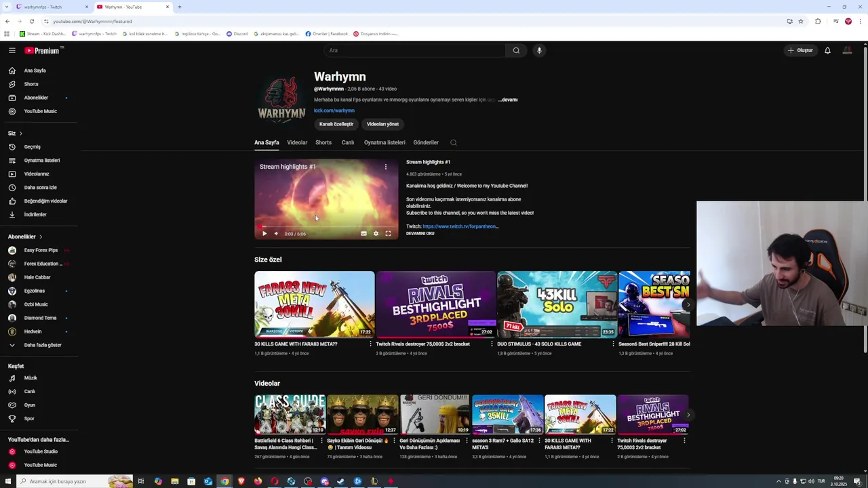Open FARA83 New Meta 30Kill thumbnail

(x=314, y=304)
